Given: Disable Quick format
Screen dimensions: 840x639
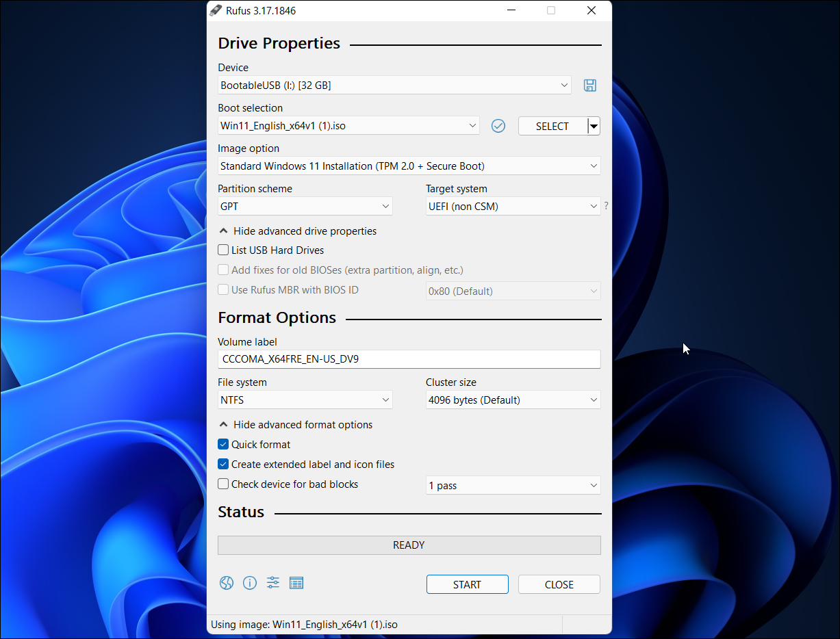Looking at the screenshot, I should 223,444.
